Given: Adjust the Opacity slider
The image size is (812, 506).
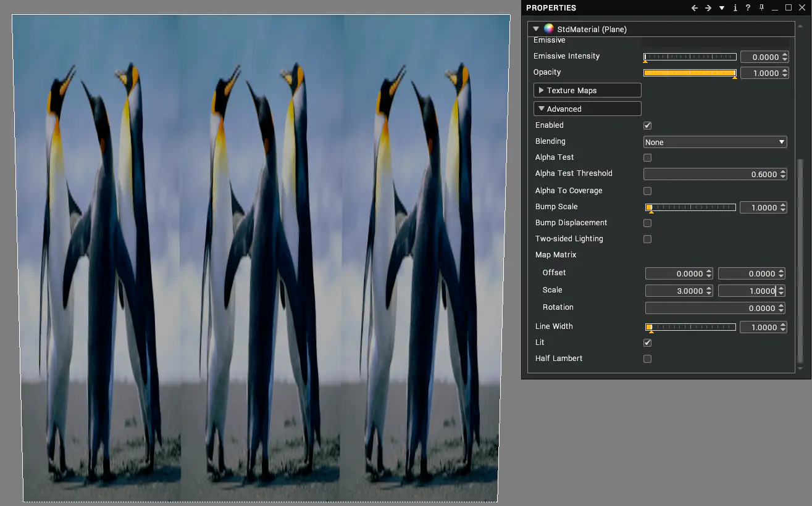Looking at the screenshot, I should 690,73.
